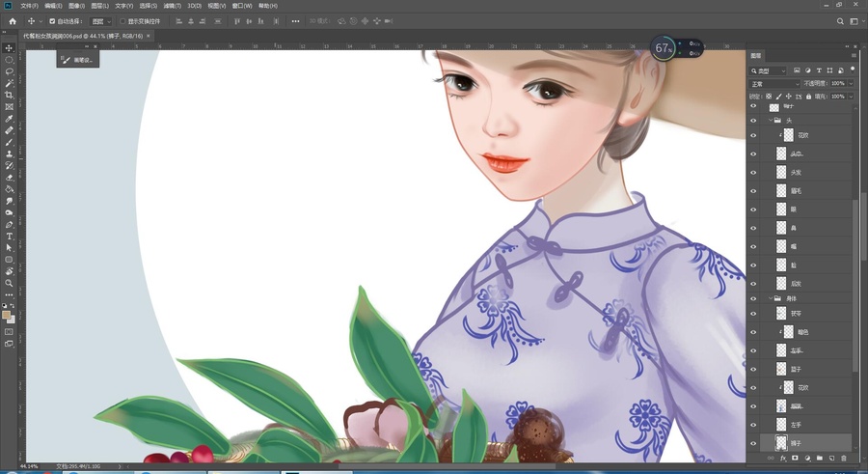Open the 文件(F) menu

point(29,6)
